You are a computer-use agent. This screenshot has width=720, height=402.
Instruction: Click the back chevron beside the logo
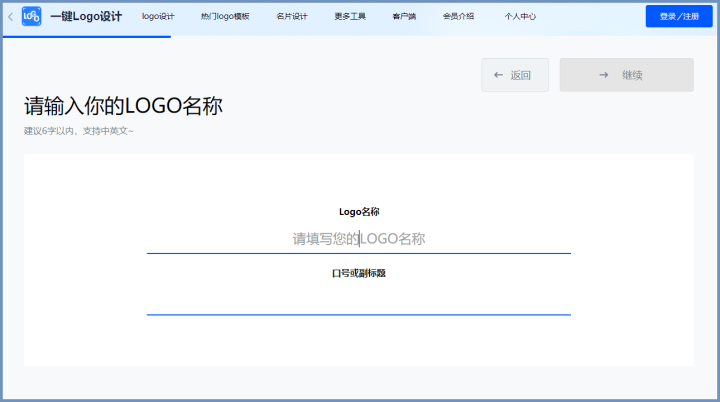click(x=11, y=17)
